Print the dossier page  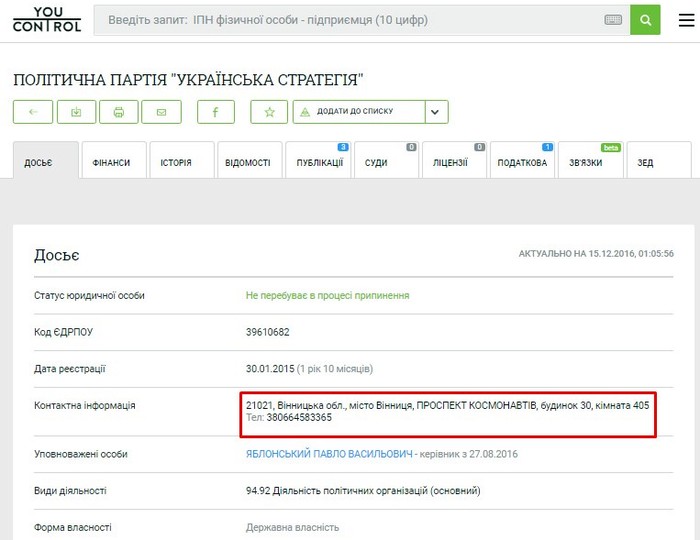(119, 112)
